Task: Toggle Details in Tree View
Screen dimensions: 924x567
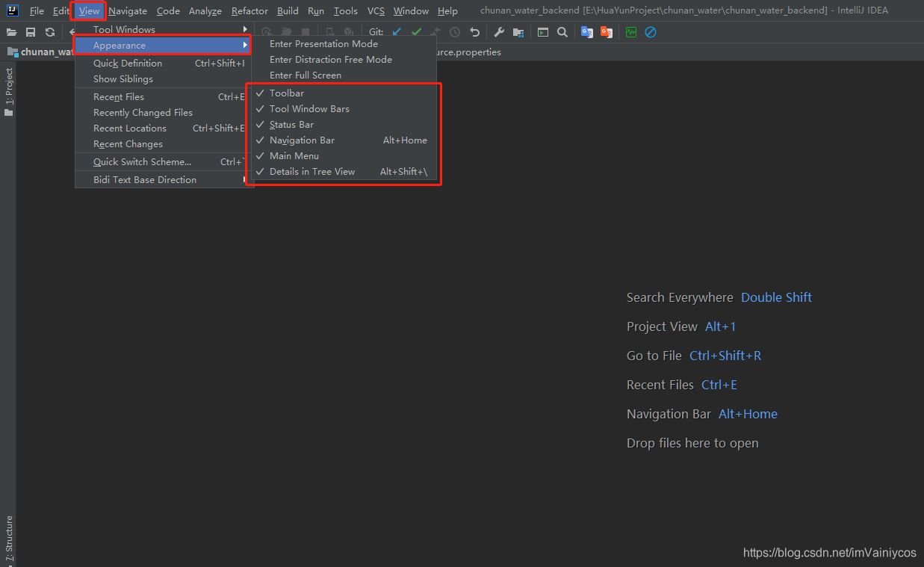Action: click(344, 172)
